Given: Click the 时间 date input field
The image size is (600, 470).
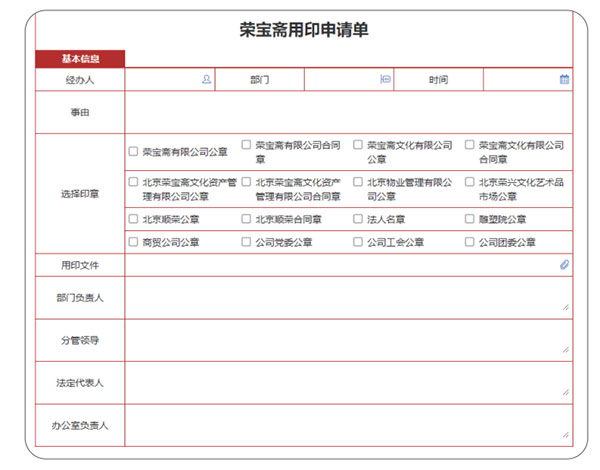Looking at the screenshot, I should [528, 80].
